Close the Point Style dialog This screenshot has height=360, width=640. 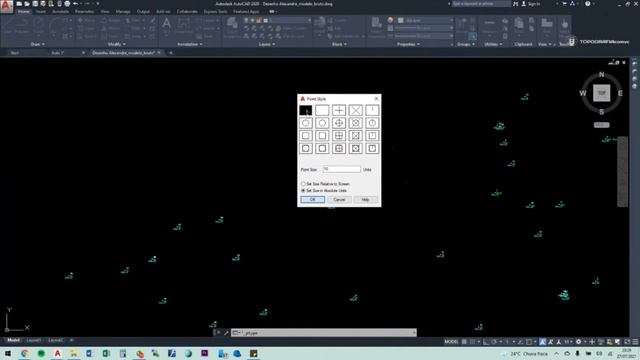376,99
